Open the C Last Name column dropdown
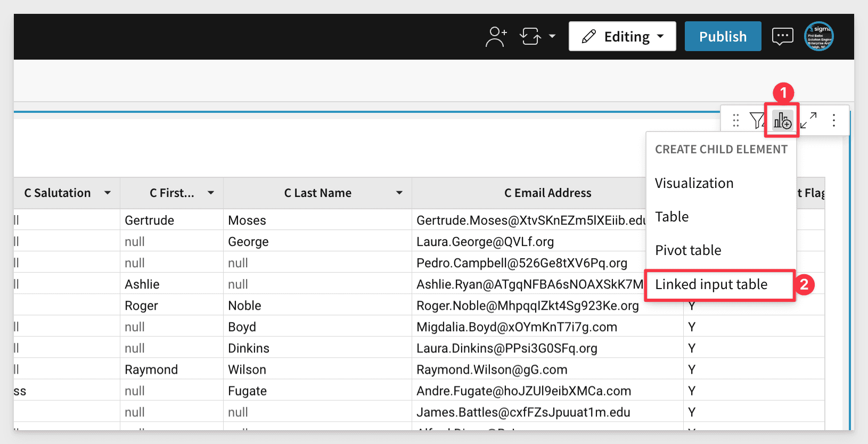Screen dimensions: 868x444 pos(399,193)
